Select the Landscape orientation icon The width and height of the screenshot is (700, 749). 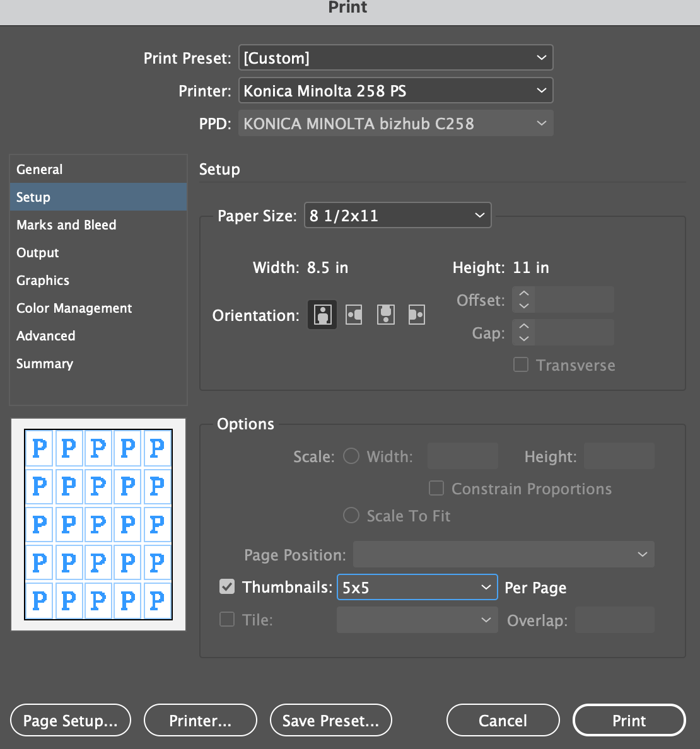point(354,315)
